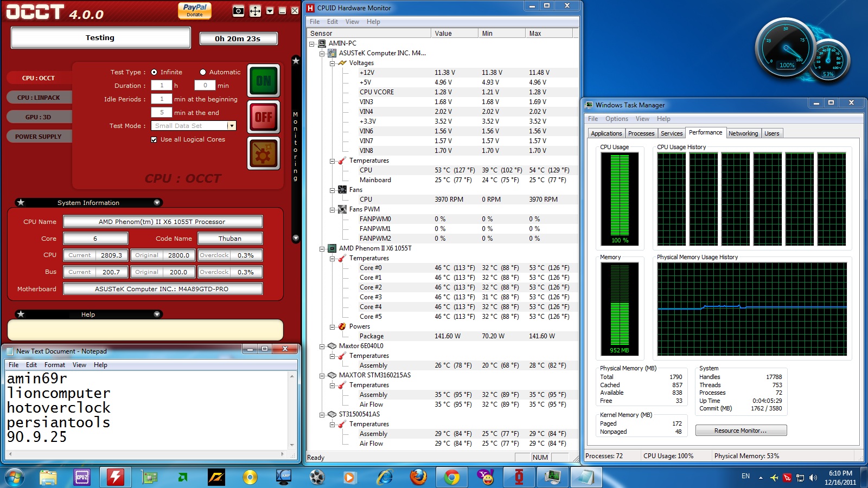Image resolution: width=868 pixels, height=488 pixels.
Task: Open the OCCT title bar dropdown arrow
Action: click(270, 11)
